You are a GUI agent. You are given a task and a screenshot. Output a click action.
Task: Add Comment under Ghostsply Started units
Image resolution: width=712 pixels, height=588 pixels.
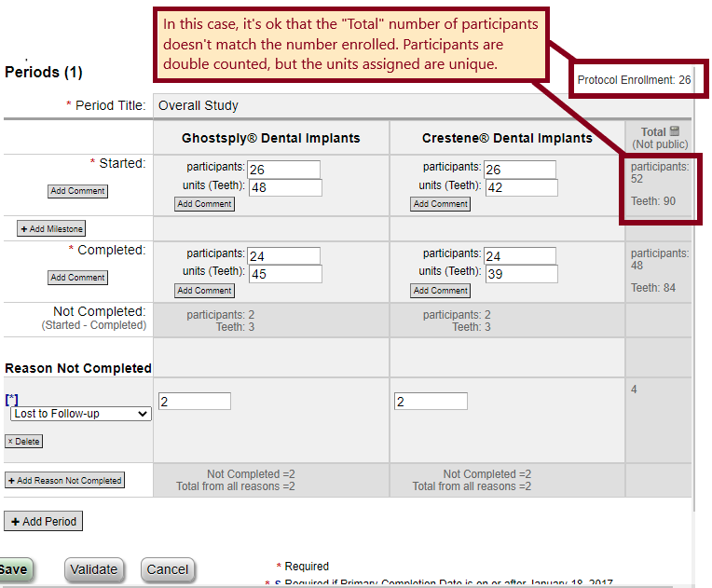[204, 204]
